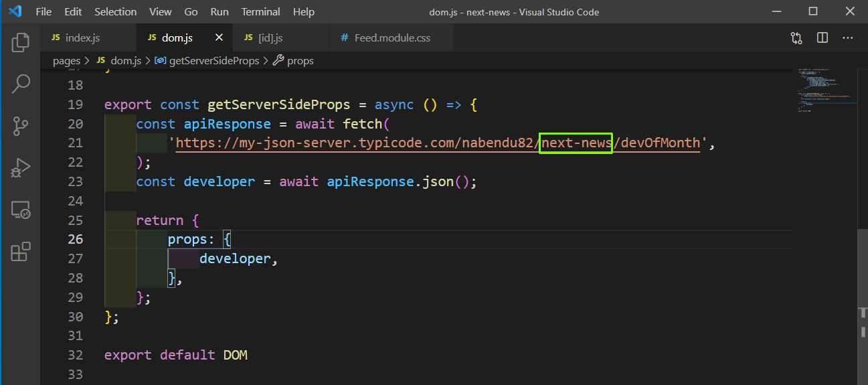
Task: Open the Edit menu
Action: click(x=74, y=12)
